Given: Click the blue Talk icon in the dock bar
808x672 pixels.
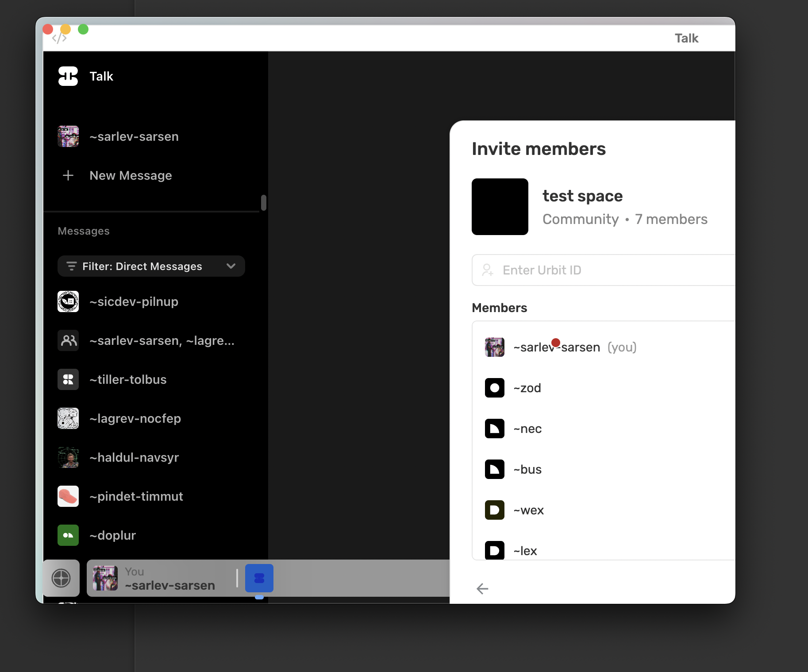Looking at the screenshot, I should 259,578.
